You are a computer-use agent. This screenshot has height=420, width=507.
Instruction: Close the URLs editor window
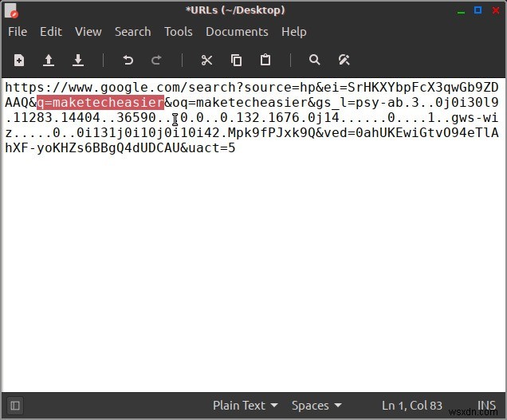[x=496, y=10]
